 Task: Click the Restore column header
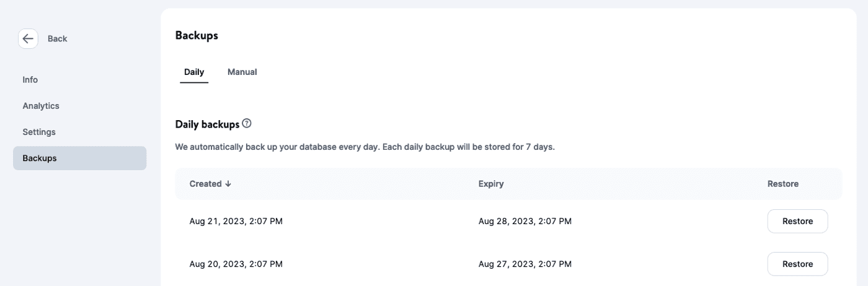pos(783,184)
